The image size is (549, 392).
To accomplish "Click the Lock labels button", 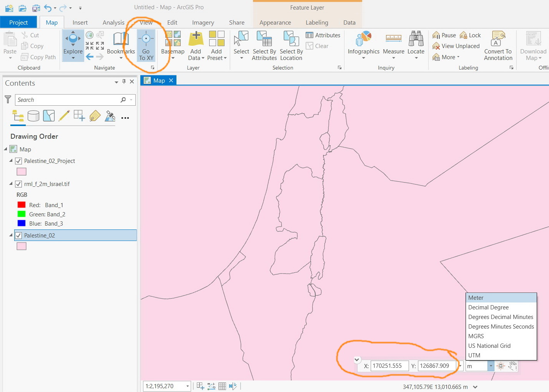I will point(470,35).
